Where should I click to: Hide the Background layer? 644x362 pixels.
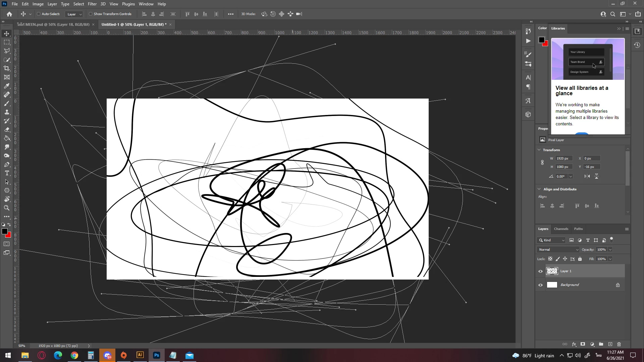pyautogui.click(x=540, y=285)
